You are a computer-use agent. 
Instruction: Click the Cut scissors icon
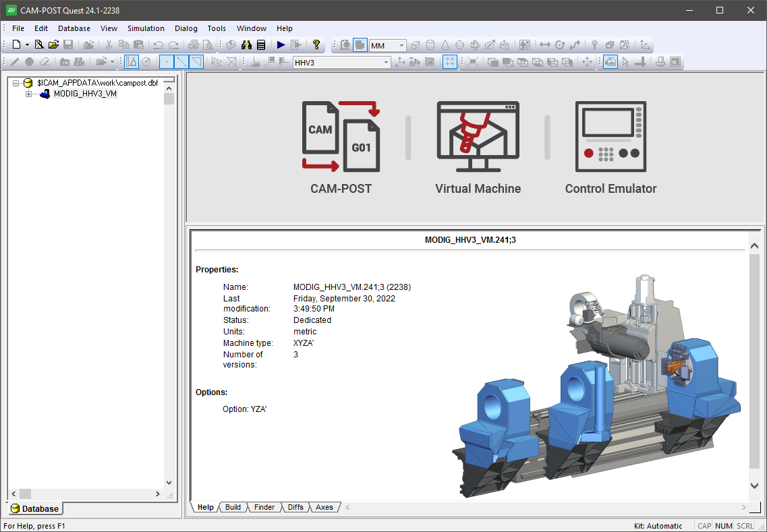coord(109,45)
